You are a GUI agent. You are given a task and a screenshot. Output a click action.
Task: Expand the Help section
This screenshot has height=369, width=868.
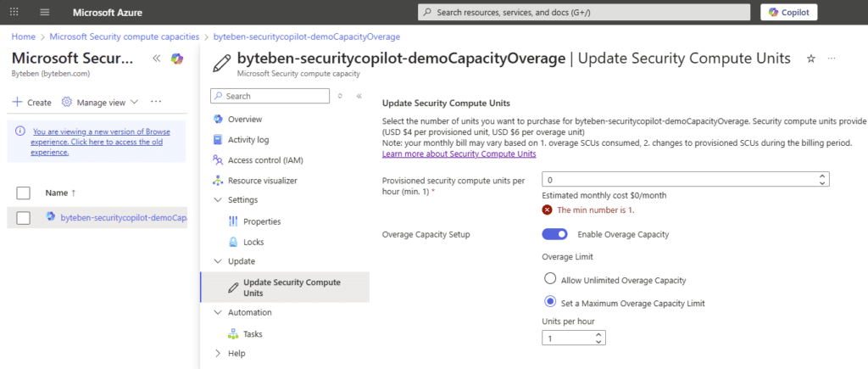(218, 353)
